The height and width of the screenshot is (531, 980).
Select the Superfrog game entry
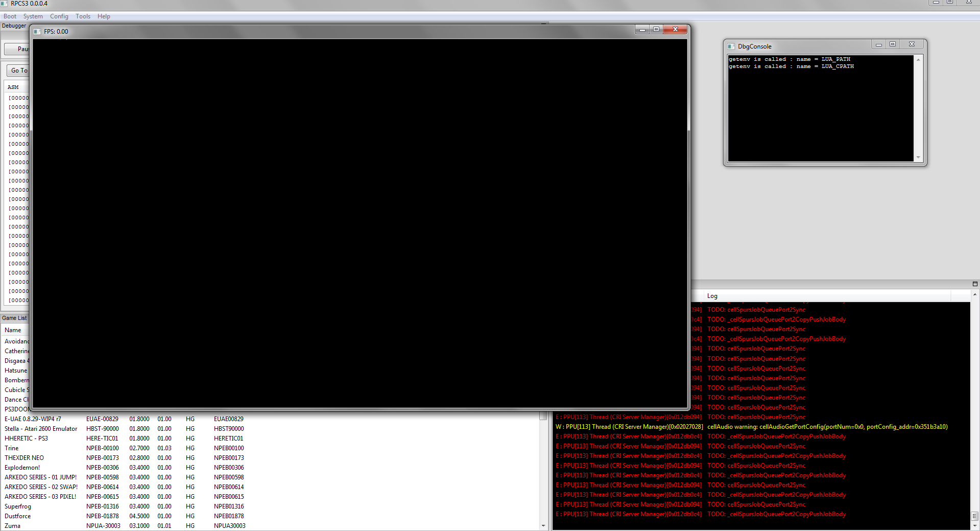(18, 506)
